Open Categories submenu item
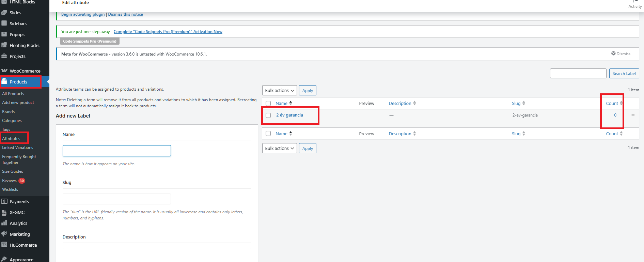This screenshot has width=644, height=262. [12, 121]
